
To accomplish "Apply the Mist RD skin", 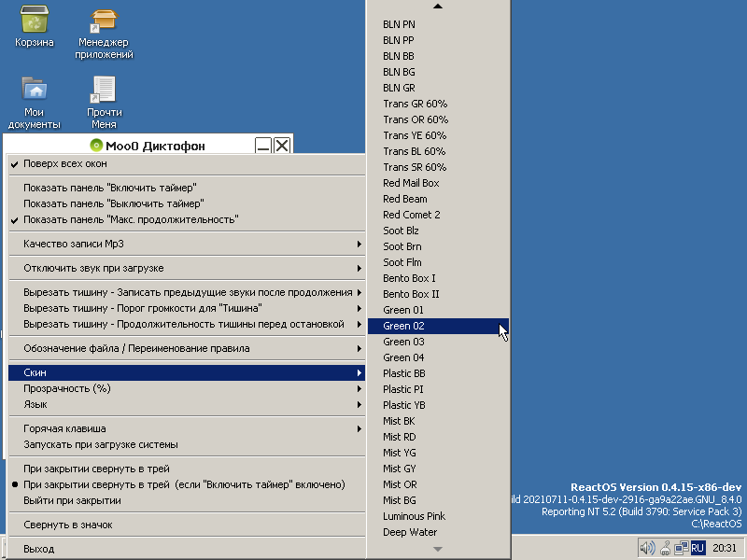I will click(438, 437).
